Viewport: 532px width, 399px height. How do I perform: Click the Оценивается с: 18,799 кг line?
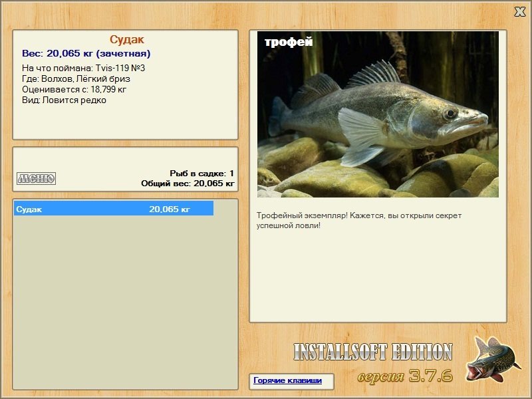point(74,90)
